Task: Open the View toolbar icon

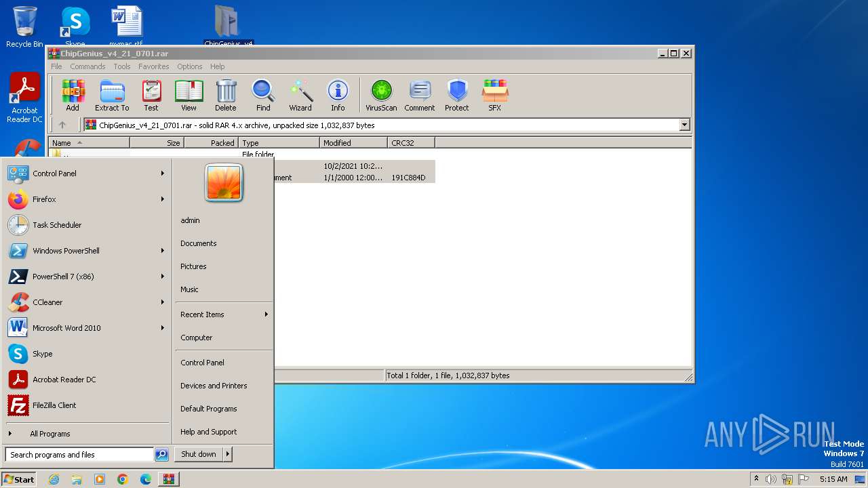Action: [x=189, y=96]
